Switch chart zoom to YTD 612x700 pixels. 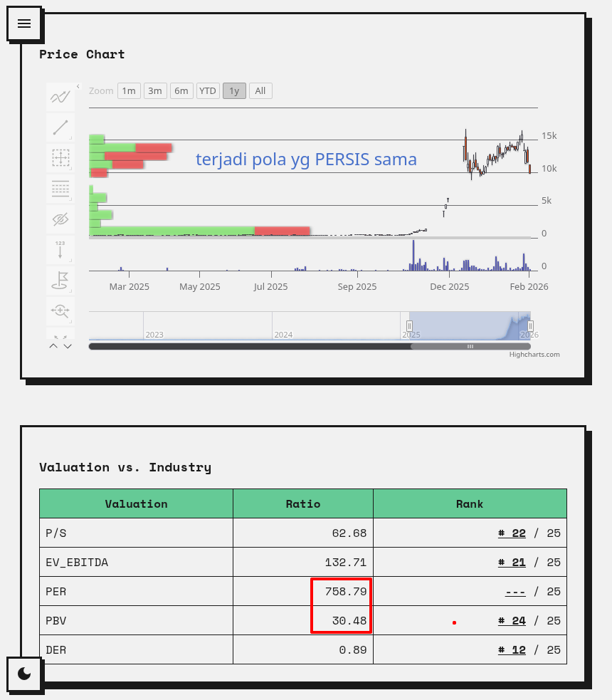point(208,90)
